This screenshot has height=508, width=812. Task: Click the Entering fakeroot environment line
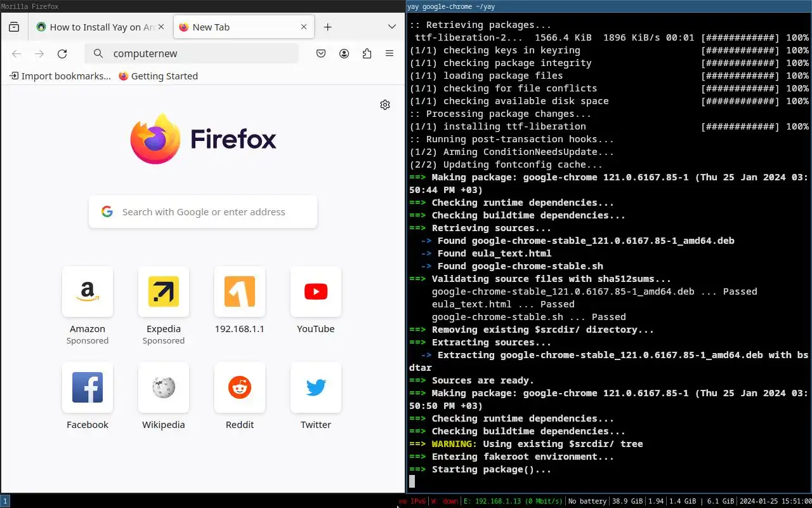[511, 457]
